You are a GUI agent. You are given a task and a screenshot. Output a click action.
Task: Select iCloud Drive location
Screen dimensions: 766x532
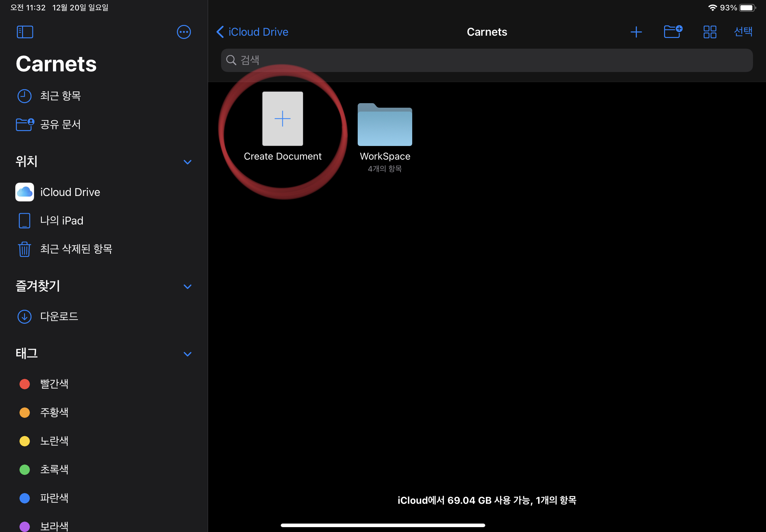click(x=70, y=192)
